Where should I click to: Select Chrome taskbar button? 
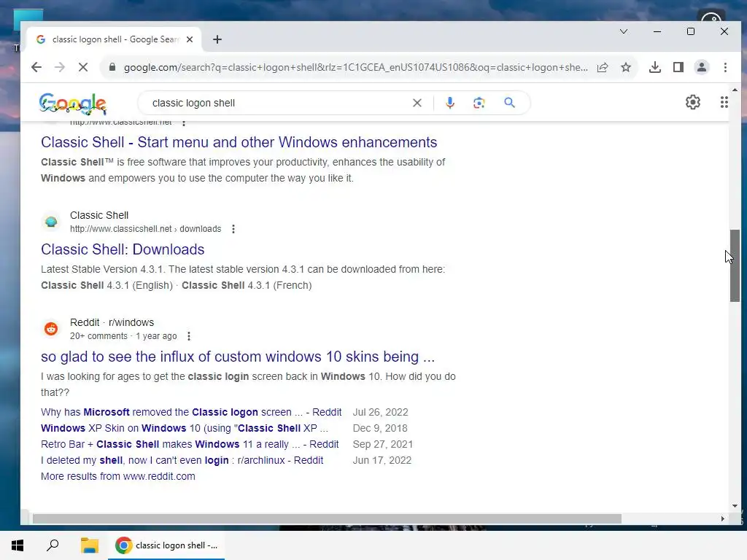[x=166, y=545]
